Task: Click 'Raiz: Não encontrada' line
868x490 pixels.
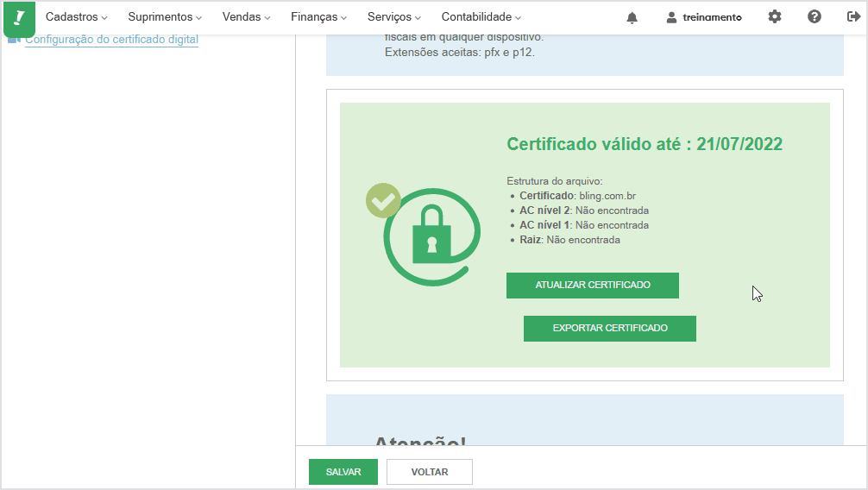Action: tap(569, 240)
